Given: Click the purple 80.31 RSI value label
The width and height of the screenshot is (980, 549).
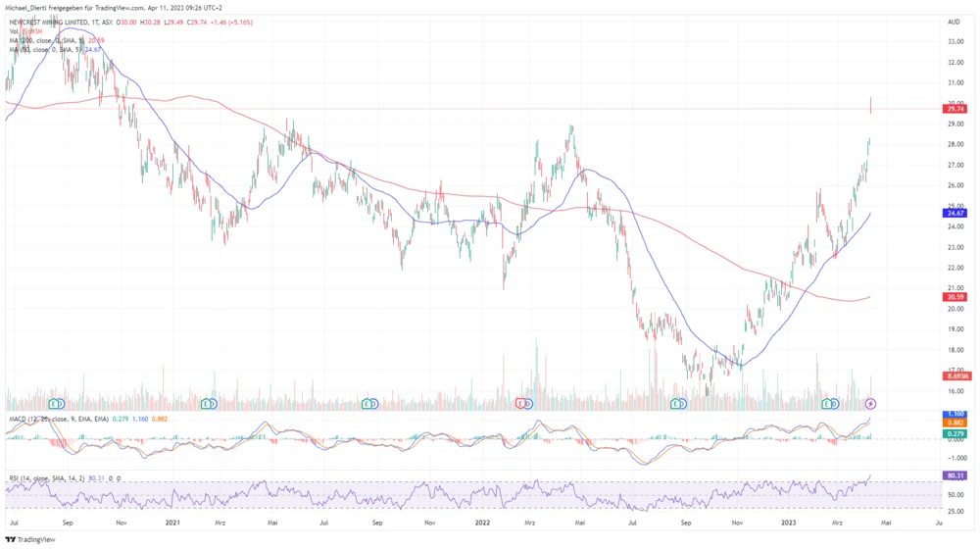Looking at the screenshot, I should click(x=955, y=475).
